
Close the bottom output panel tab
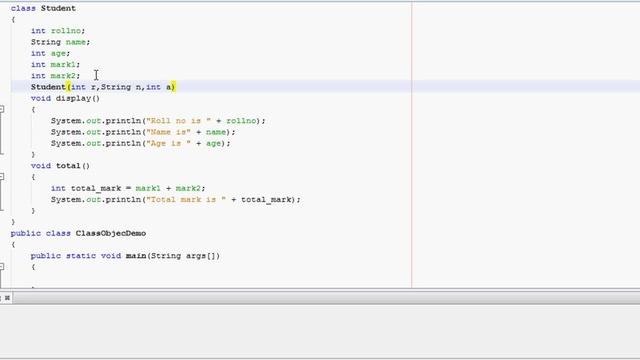7,298
